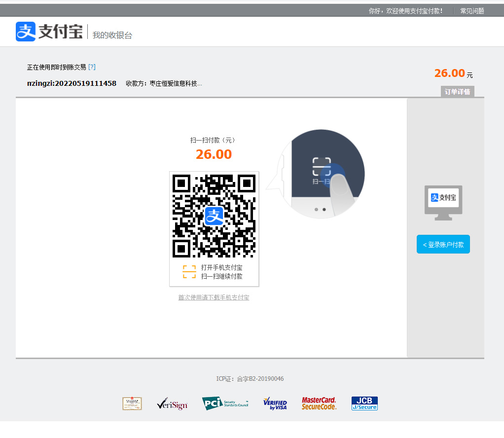
Task: Click the 打开手机支付宝 instruction text
Action: pos(222,267)
